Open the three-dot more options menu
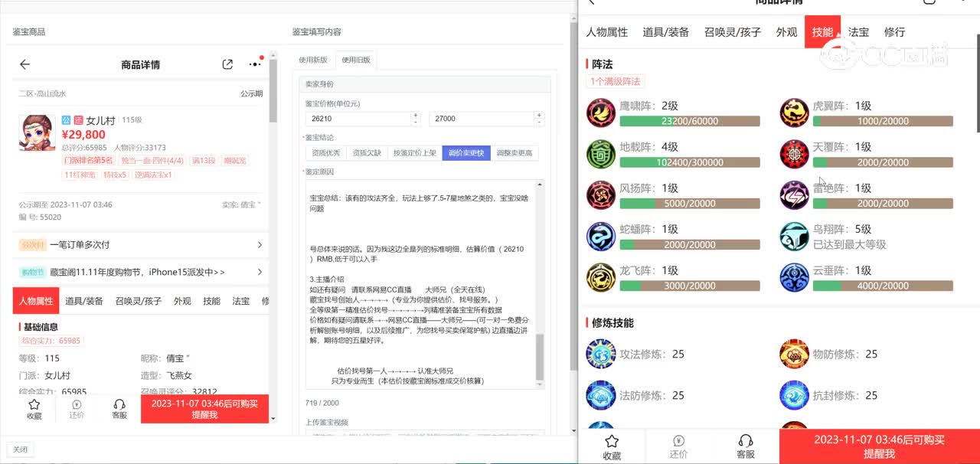980x464 pixels. [x=254, y=65]
